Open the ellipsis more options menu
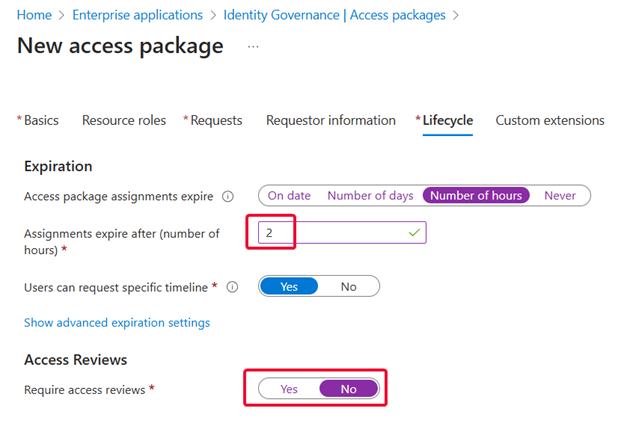Viewport: 624px width, 444px height. click(x=253, y=47)
